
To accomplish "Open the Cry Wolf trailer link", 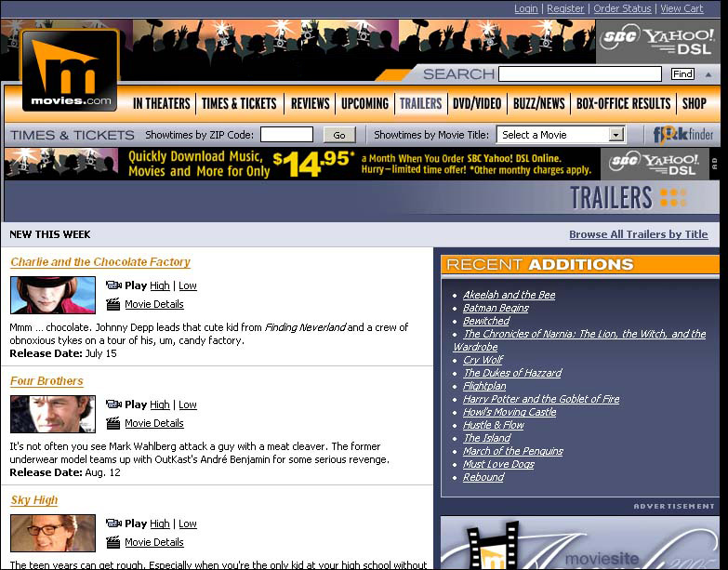I will [x=483, y=360].
